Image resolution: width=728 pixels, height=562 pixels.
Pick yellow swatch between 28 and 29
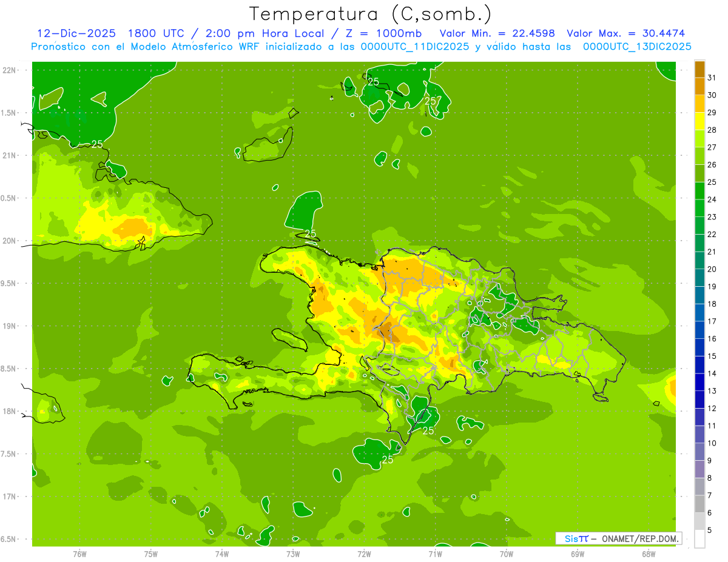[699, 121]
